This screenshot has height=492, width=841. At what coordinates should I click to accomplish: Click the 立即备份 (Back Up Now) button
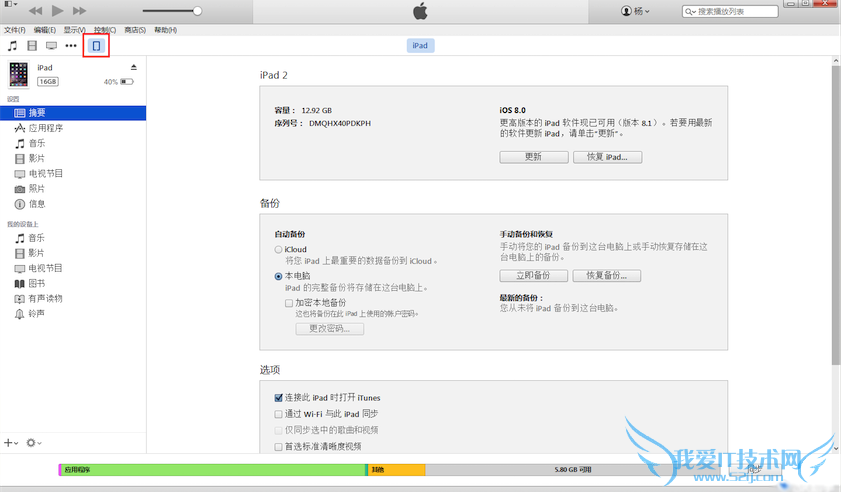pos(534,275)
